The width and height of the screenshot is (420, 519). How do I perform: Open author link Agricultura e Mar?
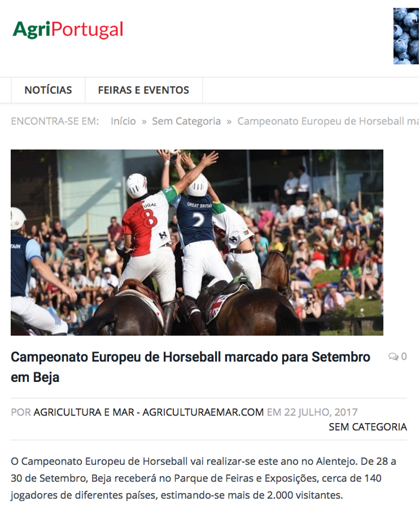[148, 412]
